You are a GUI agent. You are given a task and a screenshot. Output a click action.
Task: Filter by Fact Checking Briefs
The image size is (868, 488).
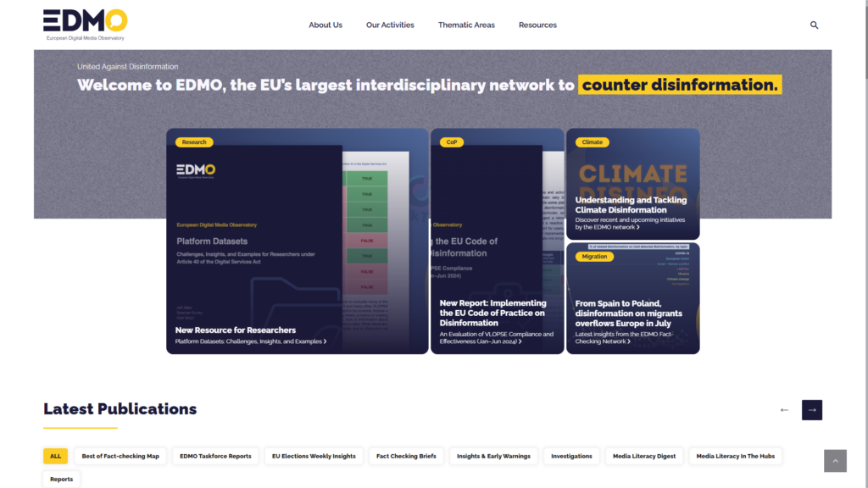[x=406, y=456]
